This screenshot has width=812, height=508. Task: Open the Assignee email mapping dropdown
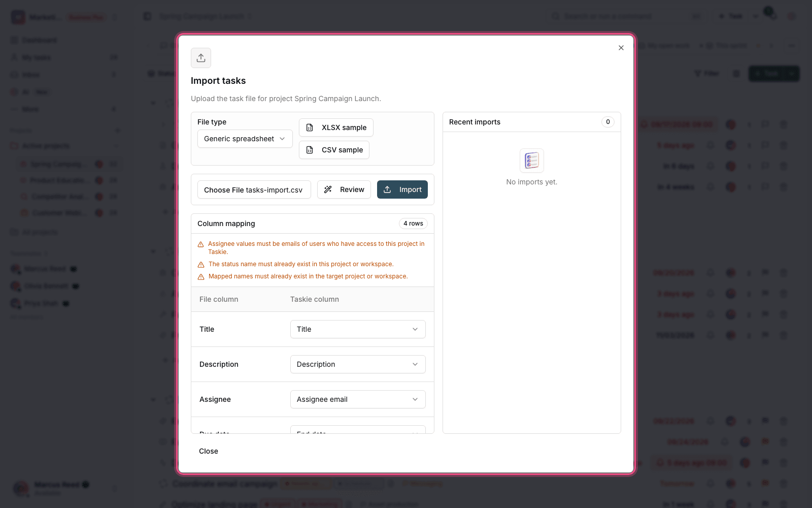358,399
